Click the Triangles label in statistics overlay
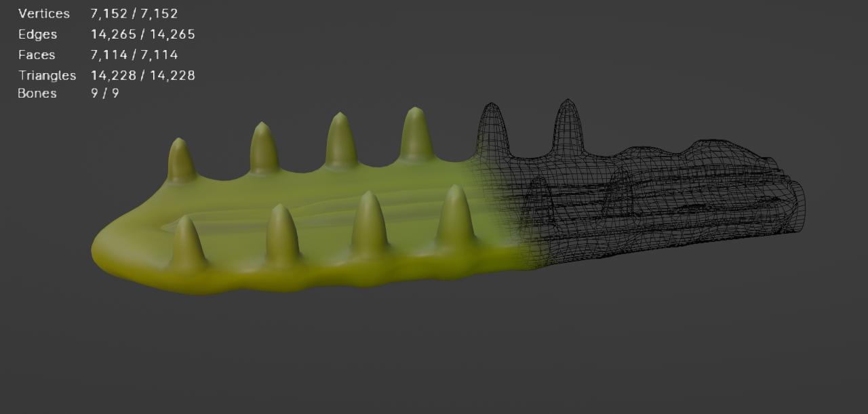The image size is (868, 414). [47, 75]
